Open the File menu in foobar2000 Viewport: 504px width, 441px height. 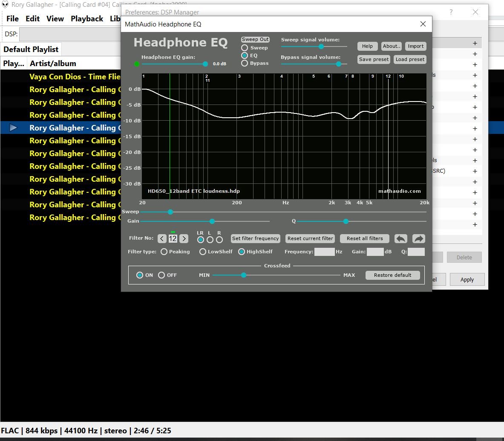tap(12, 19)
